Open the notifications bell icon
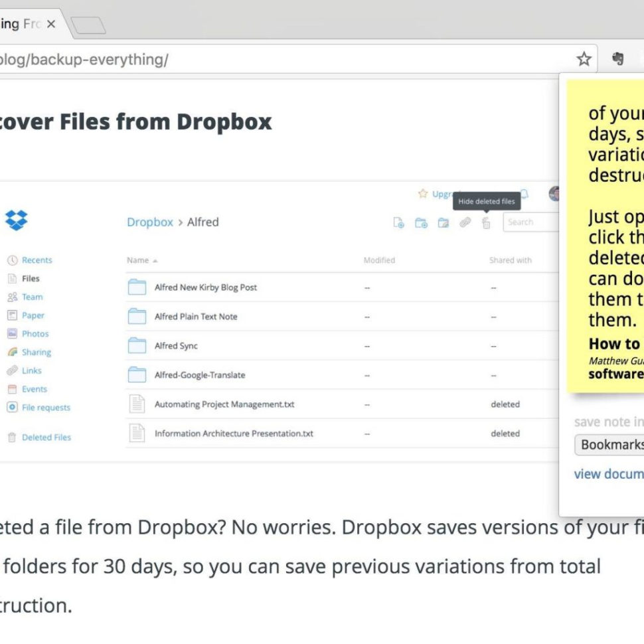Image resolution: width=644 pixels, height=644 pixels. pos(524,194)
